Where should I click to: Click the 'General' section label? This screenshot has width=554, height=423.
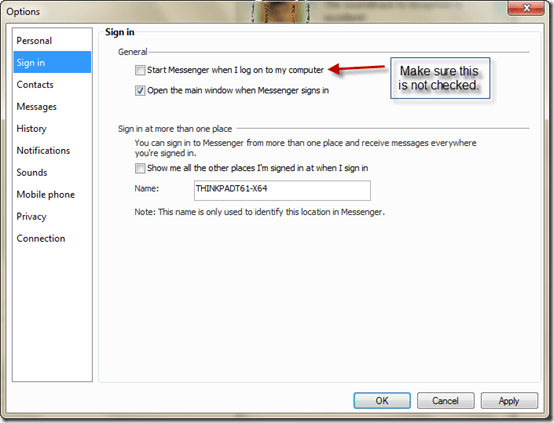coord(132,52)
